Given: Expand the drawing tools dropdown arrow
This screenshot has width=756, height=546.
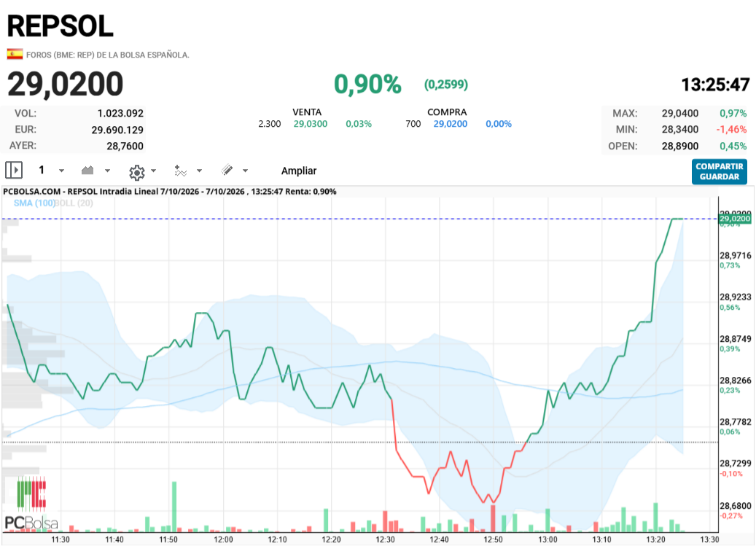Looking at the screenshot, I should pos(245,171).
